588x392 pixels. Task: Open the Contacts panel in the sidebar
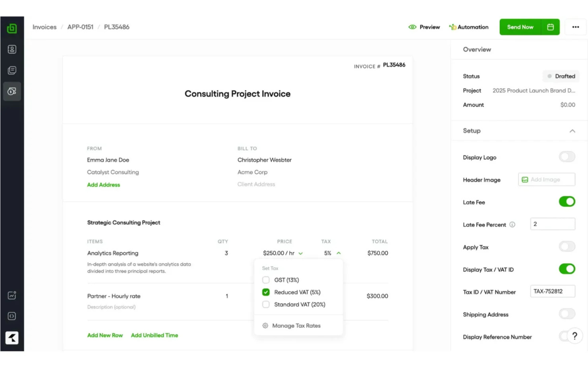pos(12,49)
